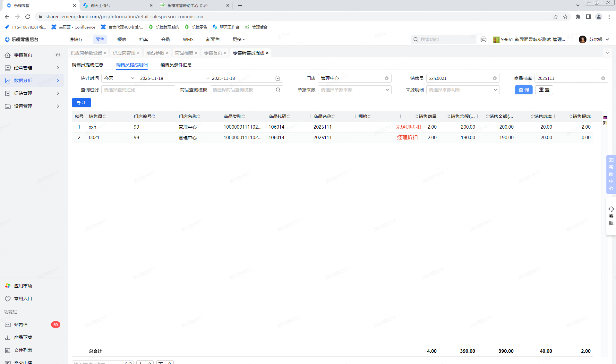Click the 查询过滤 input field
616x364 pixels.
[138, 90]
